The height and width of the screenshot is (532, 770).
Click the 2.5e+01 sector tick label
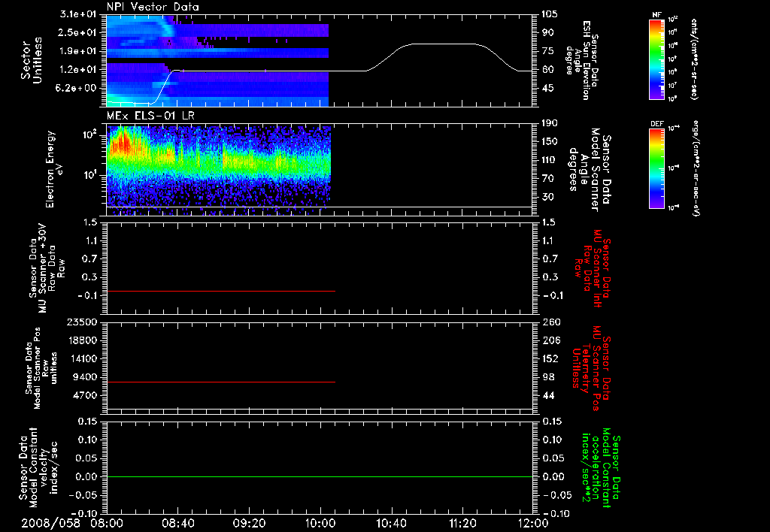(78, 32)
